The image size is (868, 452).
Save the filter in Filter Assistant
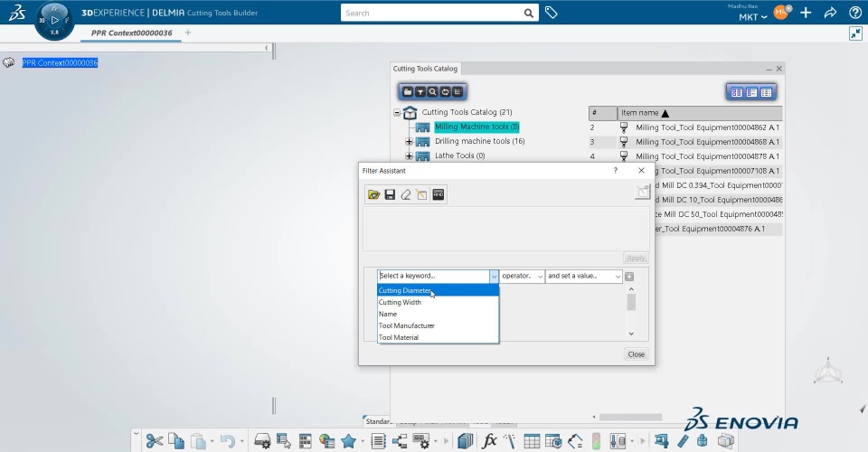click(390, 194)
